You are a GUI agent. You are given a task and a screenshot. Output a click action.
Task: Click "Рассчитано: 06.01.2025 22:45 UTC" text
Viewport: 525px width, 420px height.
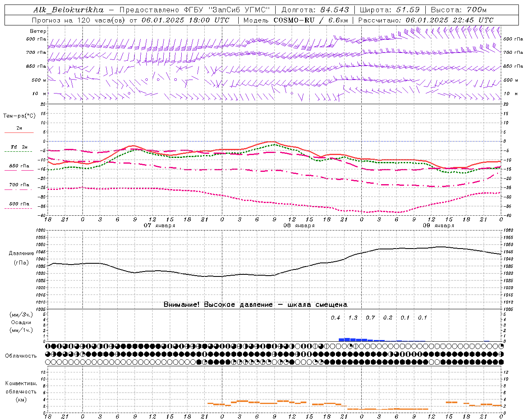(x=426, y=20)
